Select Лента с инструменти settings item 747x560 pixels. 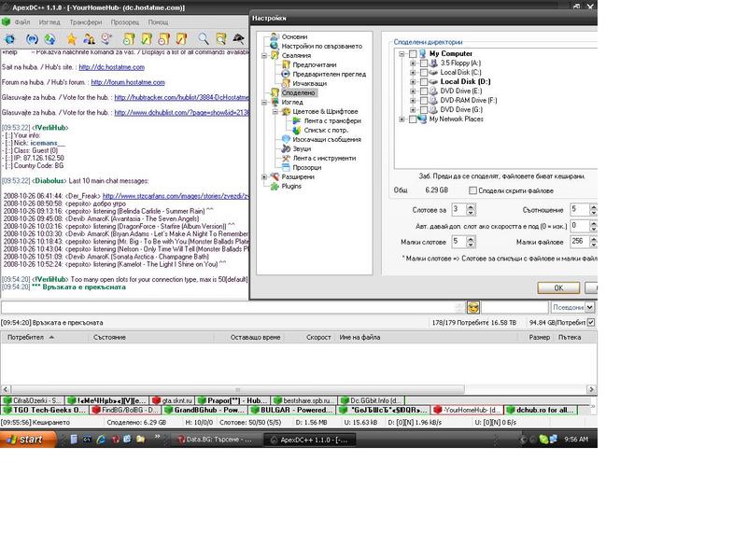coord(324,158)
